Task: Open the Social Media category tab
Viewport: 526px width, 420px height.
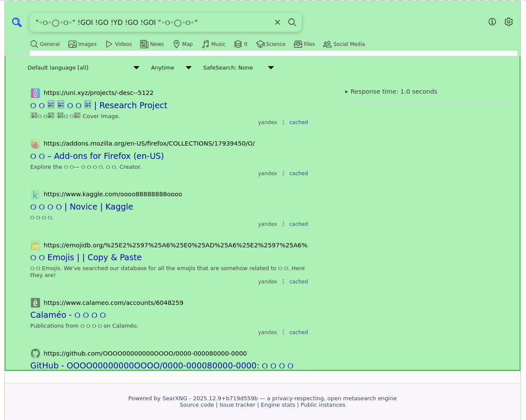Action: click(344, 44)
